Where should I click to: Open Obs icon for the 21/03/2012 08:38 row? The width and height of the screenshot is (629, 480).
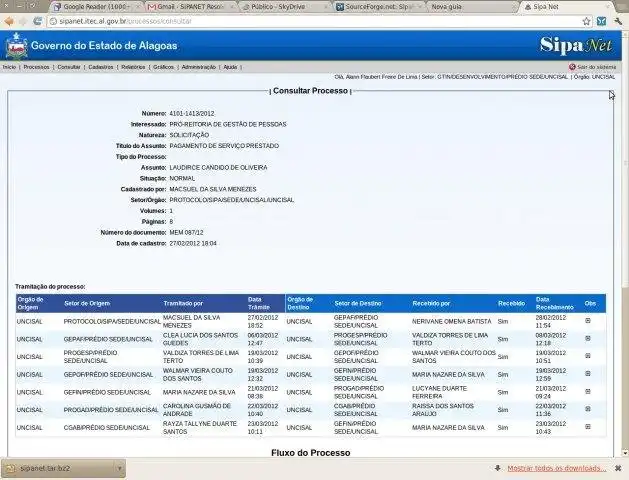[x=588, y=391]
